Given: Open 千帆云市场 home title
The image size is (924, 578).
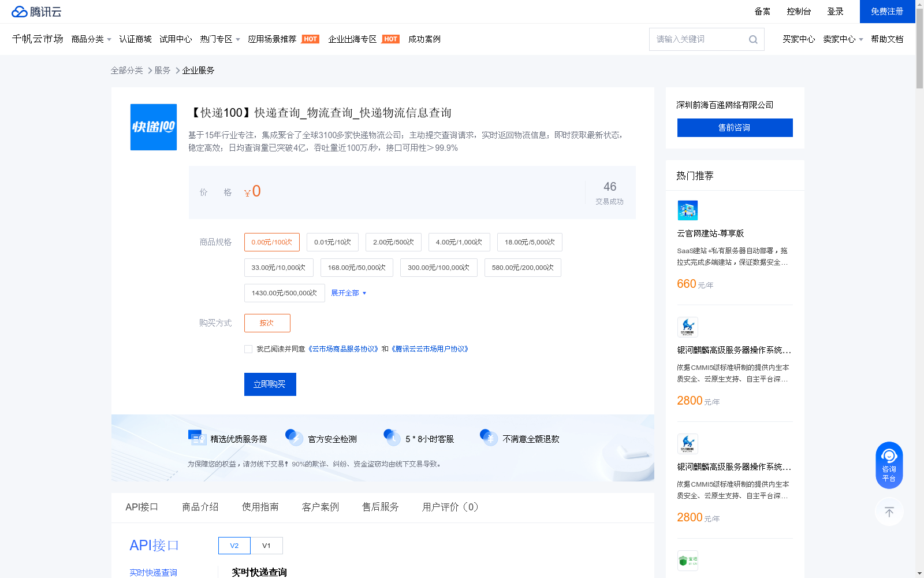Looking at the screenshot, I should click(x=38, y=39).
